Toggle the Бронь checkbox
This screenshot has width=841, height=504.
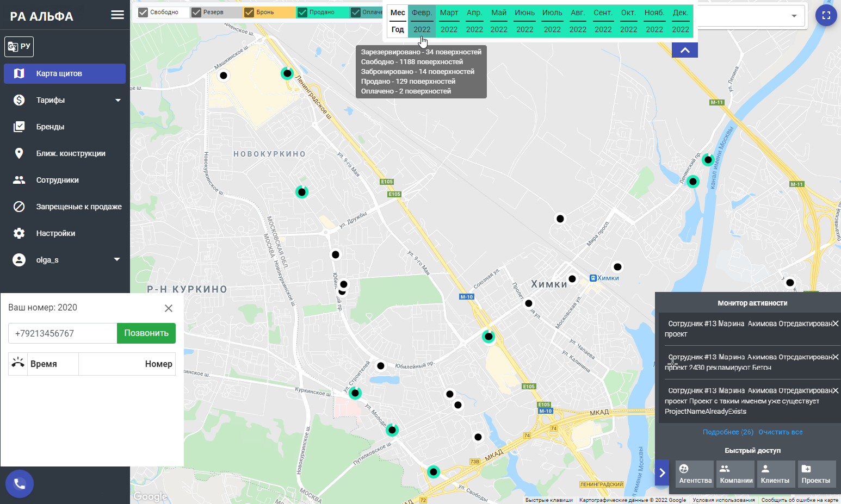click(249, 12)
